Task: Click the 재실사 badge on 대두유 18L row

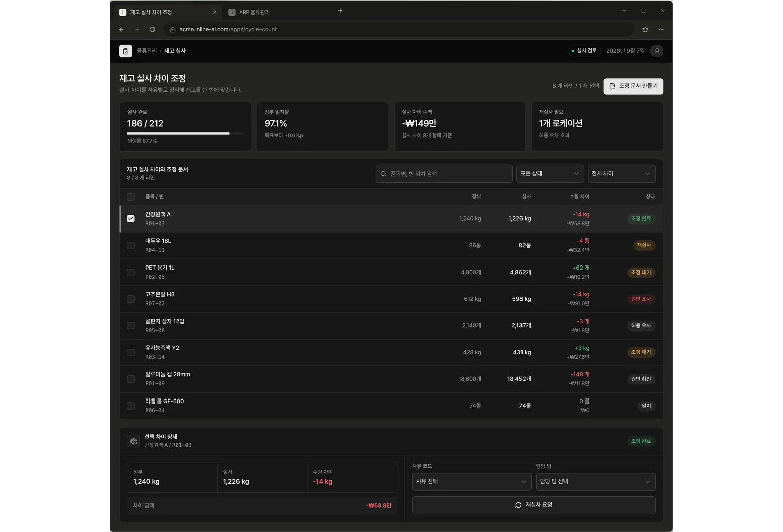Action: tap(644, 245)
